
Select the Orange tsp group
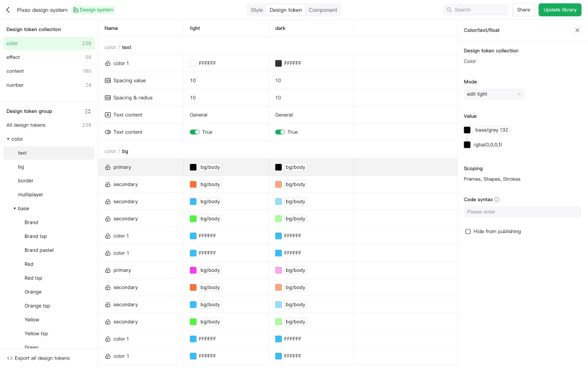[x=49, y=306]
